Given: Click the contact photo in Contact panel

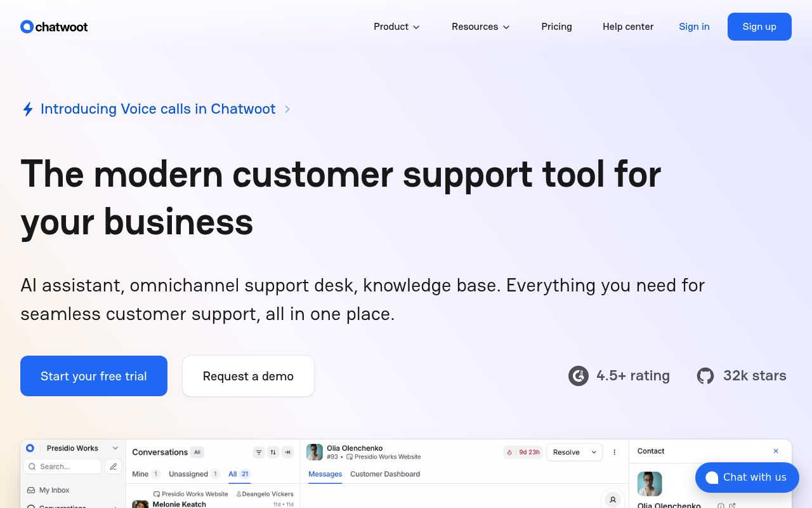Looking at the screenshot, I should [x=650, y=484].
